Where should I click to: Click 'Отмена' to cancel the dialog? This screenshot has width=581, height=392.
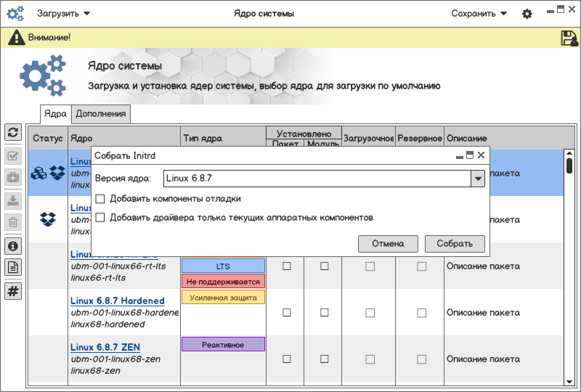pyautogui.click(x=388, y=244)
